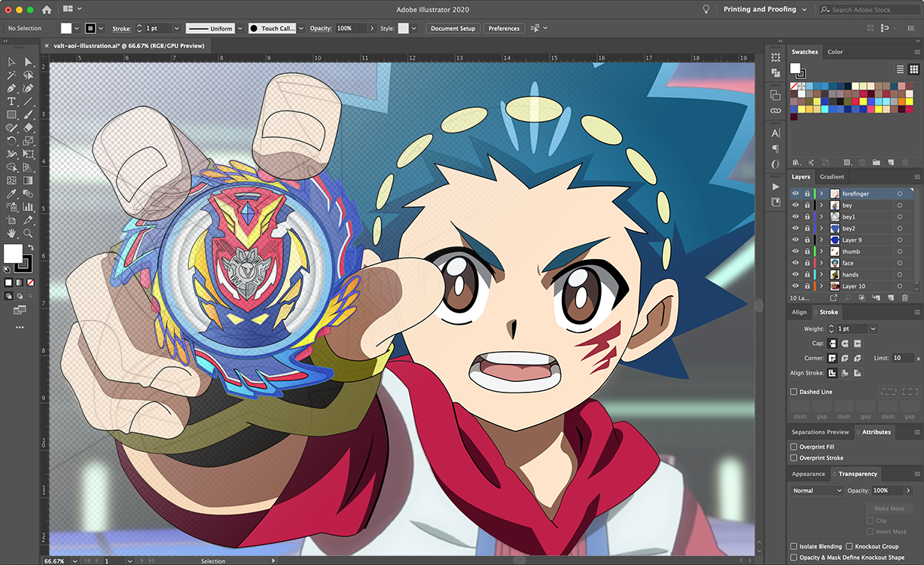Expand the bey layer
The height and width of the screenshot is (565, 924).
click(x=822, y=205)
